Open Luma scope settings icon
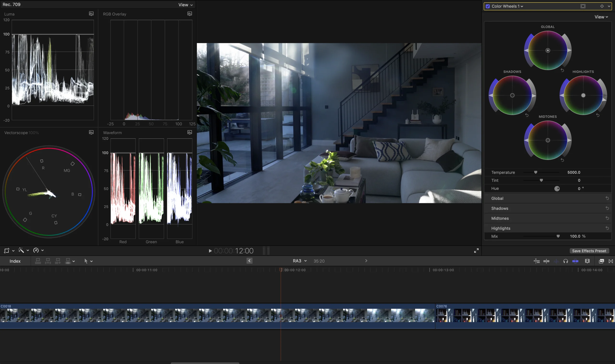This screenshot has height=364, width=615. coord(91,14)
